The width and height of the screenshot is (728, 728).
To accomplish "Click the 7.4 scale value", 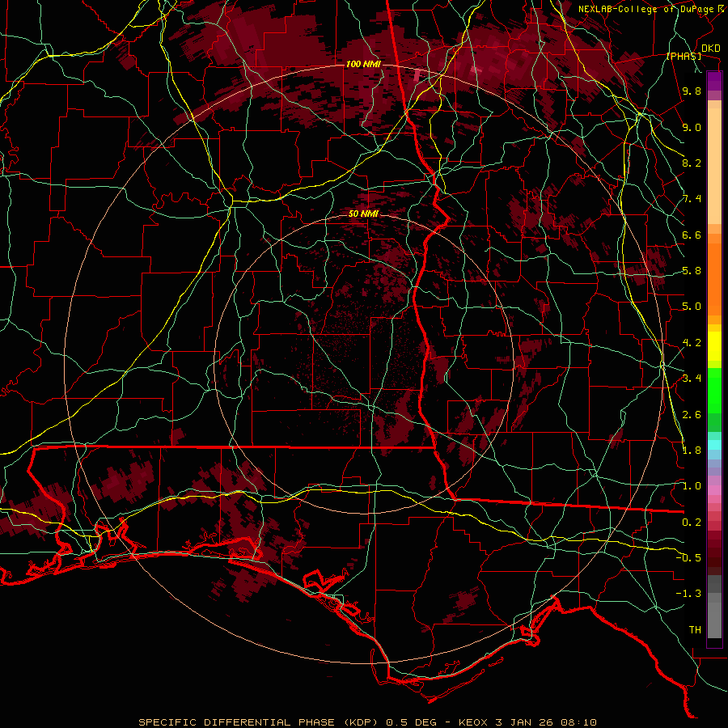I will click(692, 199).
